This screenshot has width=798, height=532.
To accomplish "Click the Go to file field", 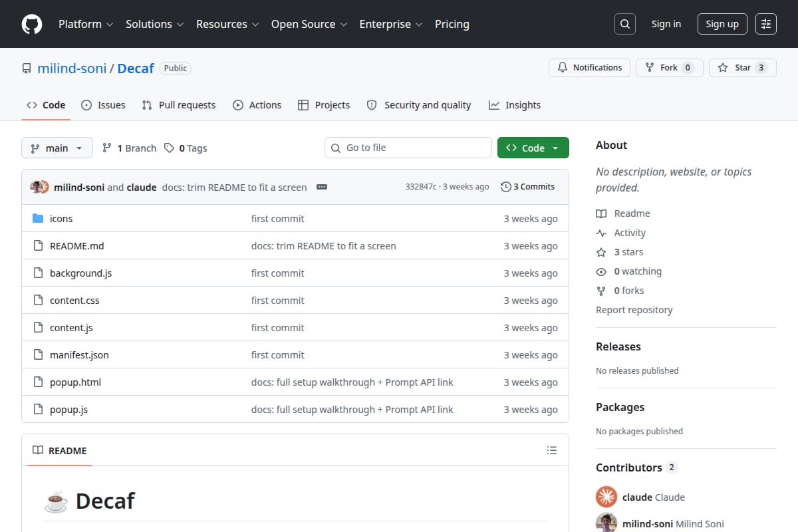I will [408, 148].
